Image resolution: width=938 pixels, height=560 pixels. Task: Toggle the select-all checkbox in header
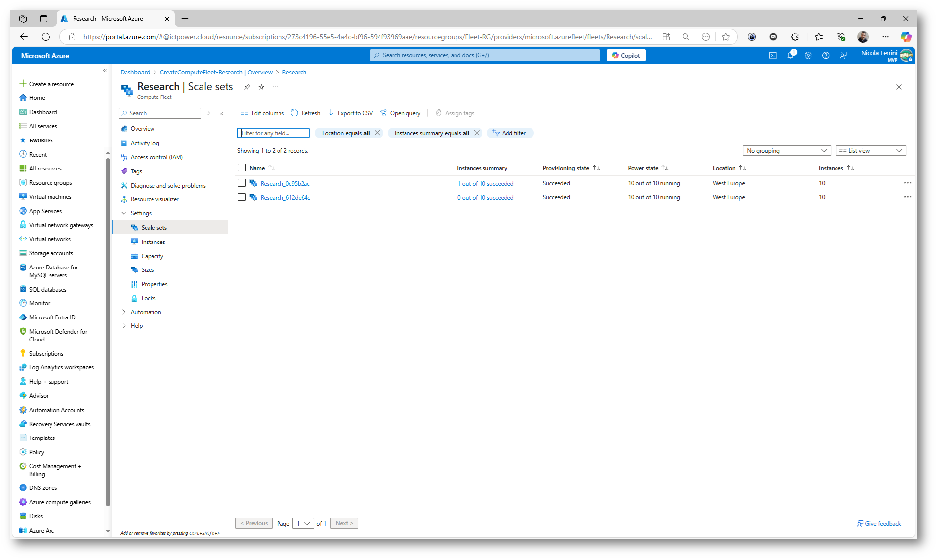[242, 168]
